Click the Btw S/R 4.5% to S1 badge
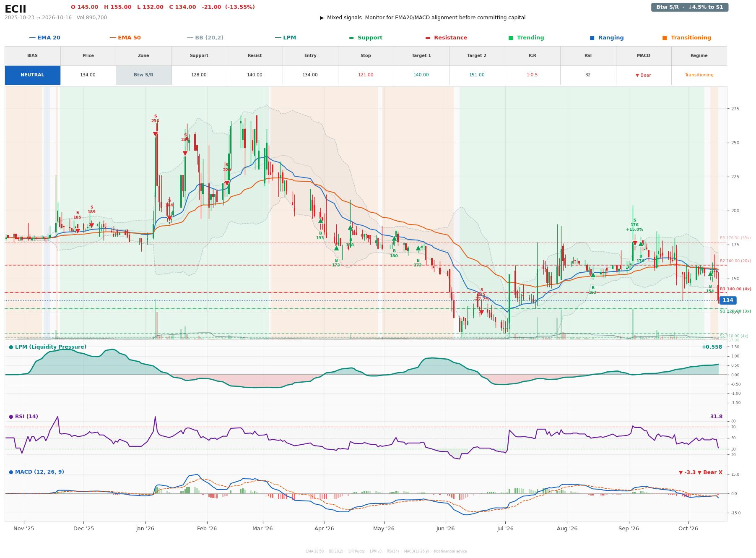756x558 pixels. 689,7
